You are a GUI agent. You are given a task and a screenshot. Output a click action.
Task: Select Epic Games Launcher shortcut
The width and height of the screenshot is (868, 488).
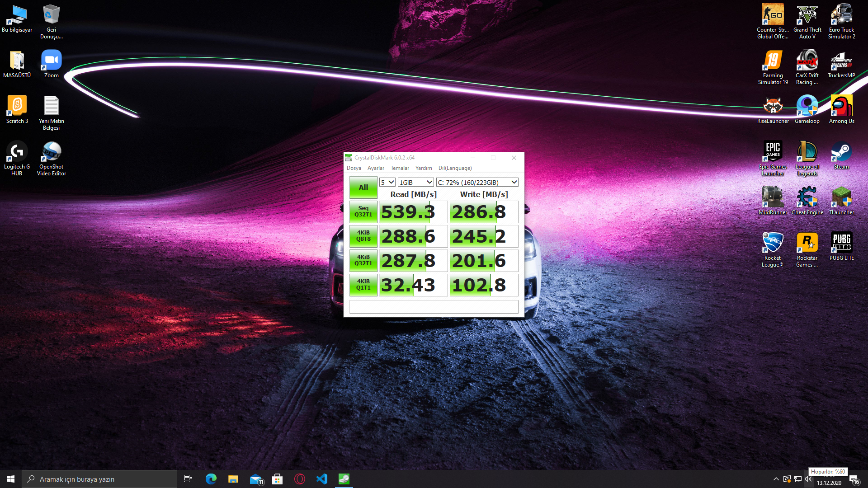773,159
